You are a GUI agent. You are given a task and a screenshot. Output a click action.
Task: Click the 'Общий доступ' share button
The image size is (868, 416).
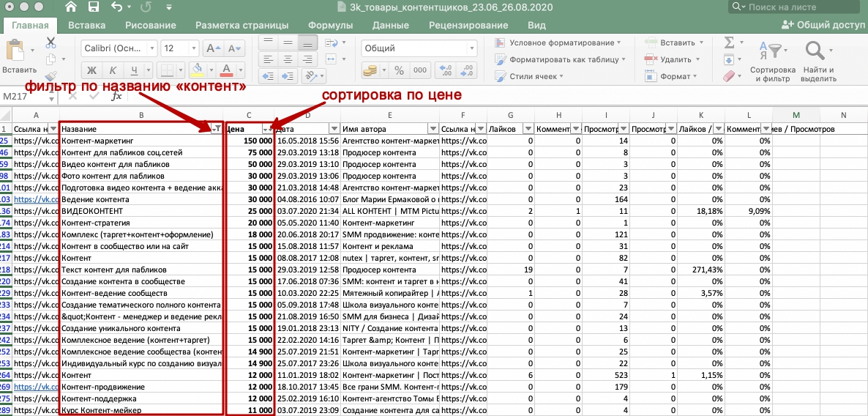[x=823, y=24]
